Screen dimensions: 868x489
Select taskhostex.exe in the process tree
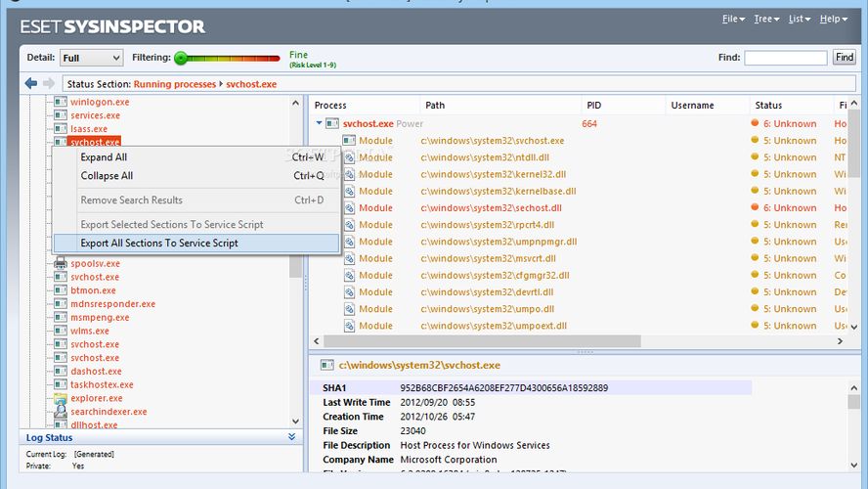tap(102, 384)
